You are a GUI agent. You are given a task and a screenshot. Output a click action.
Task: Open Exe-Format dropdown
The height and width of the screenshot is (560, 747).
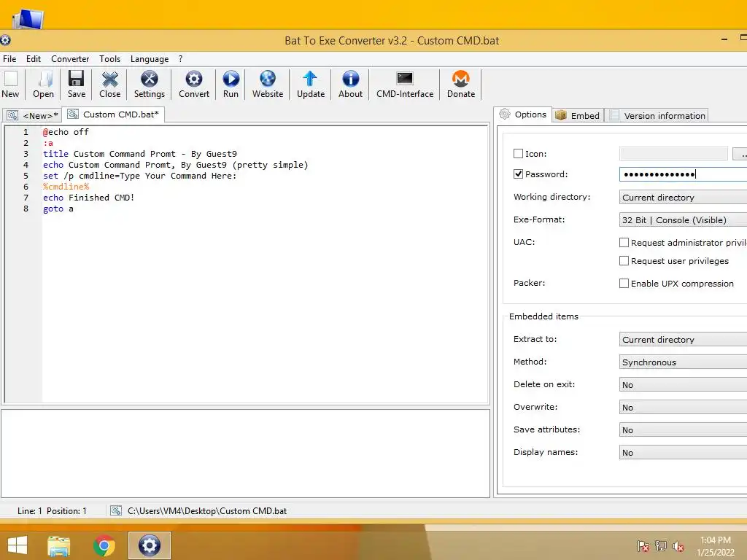pyautogui.click(x=683, y=220)
